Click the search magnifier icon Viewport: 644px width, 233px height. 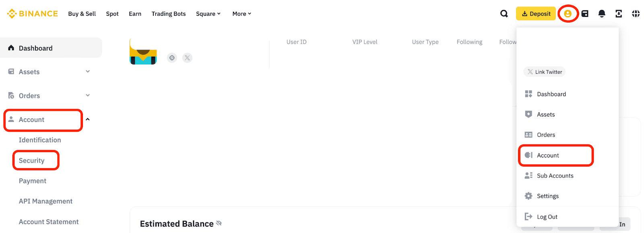504,14
